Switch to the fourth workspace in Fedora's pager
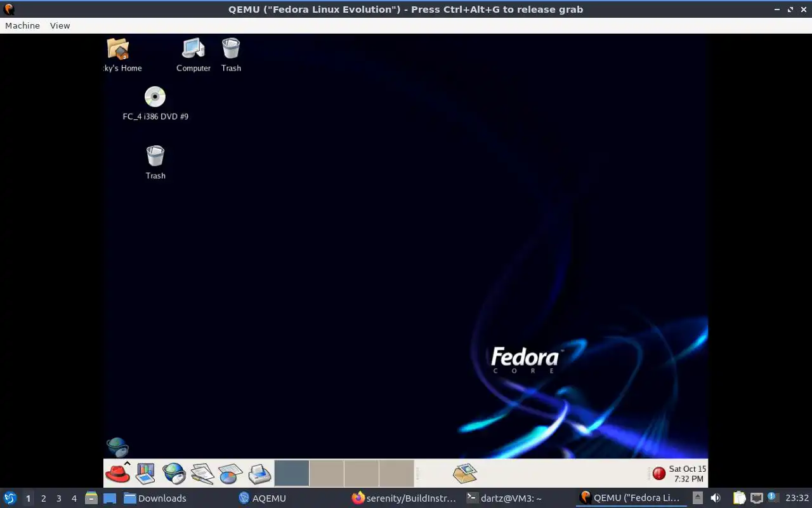 396,473
